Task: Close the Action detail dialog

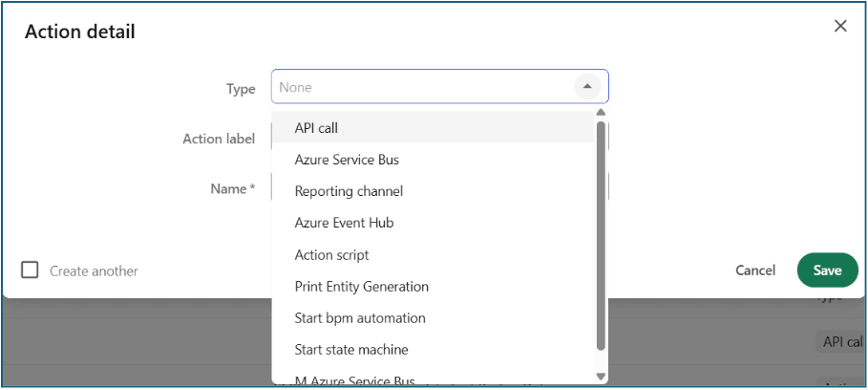Action: pyautogui.click(x=840, y=26)
